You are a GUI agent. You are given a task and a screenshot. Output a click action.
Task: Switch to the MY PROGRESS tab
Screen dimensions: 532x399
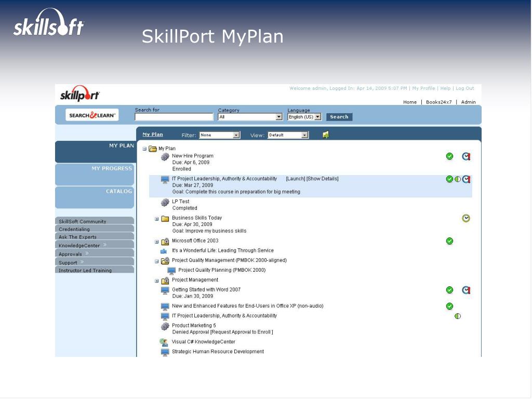coord(95,175)
